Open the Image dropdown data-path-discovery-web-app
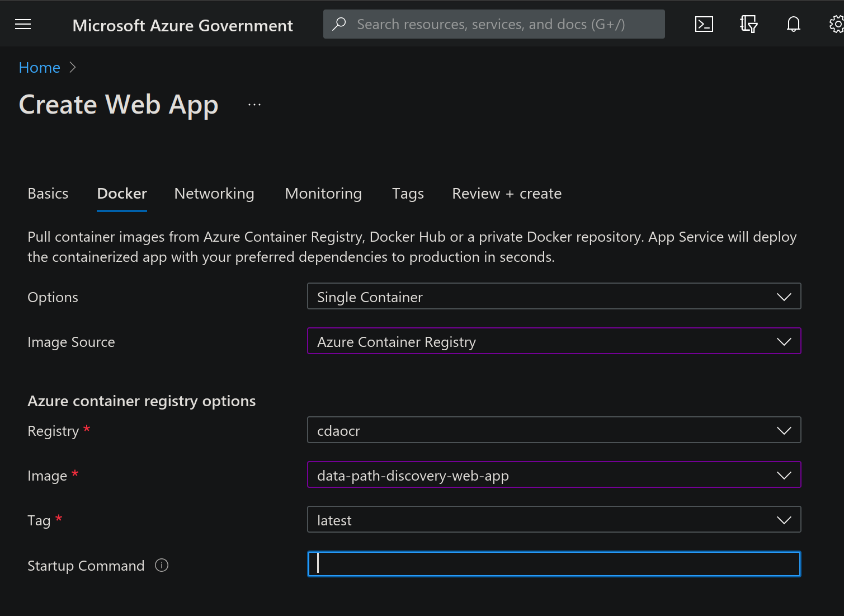Image resolution: width=844 pixels, height=616 pixels. [554, 474]
